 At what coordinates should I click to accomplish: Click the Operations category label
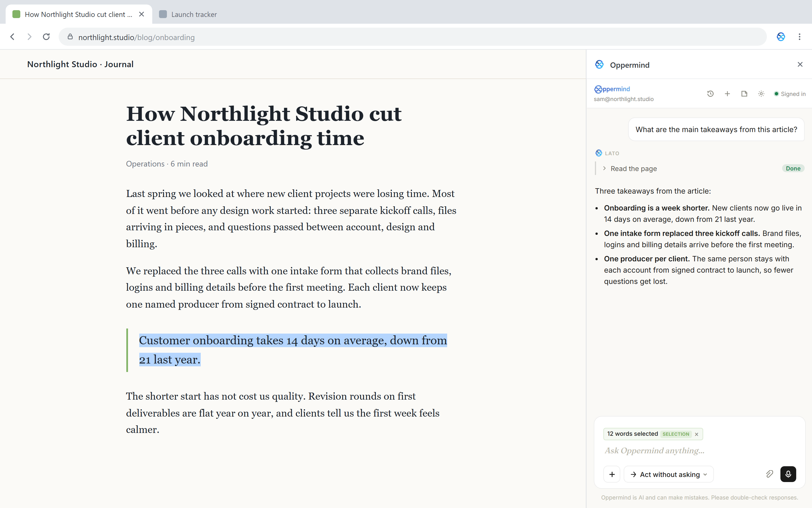tap(145, 164)
